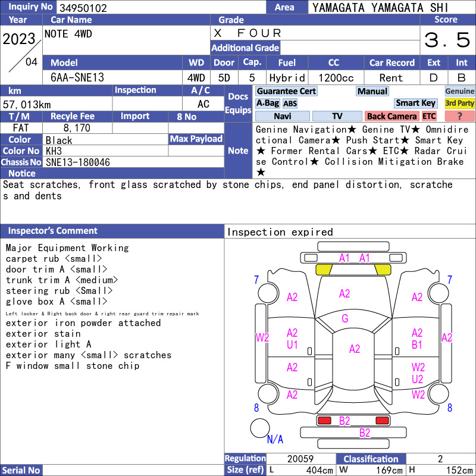Click the Manual document badge

tap(372, 91)
